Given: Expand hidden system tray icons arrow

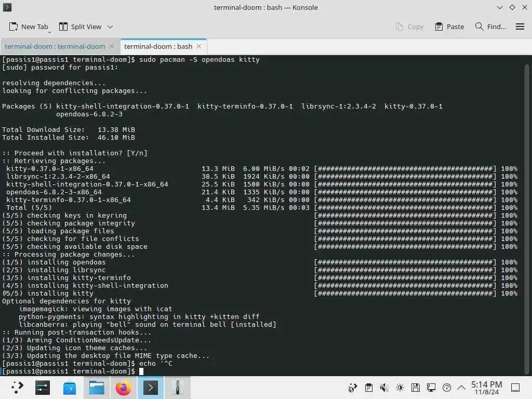Looking at the screenshot, I should point(461,388).
